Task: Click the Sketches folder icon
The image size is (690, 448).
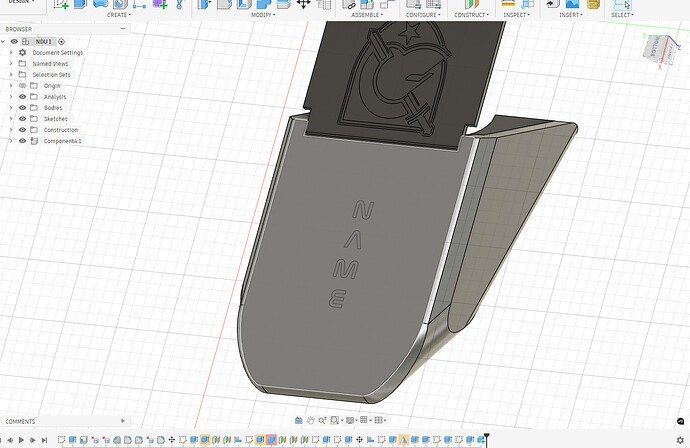Action: point(34,118)
